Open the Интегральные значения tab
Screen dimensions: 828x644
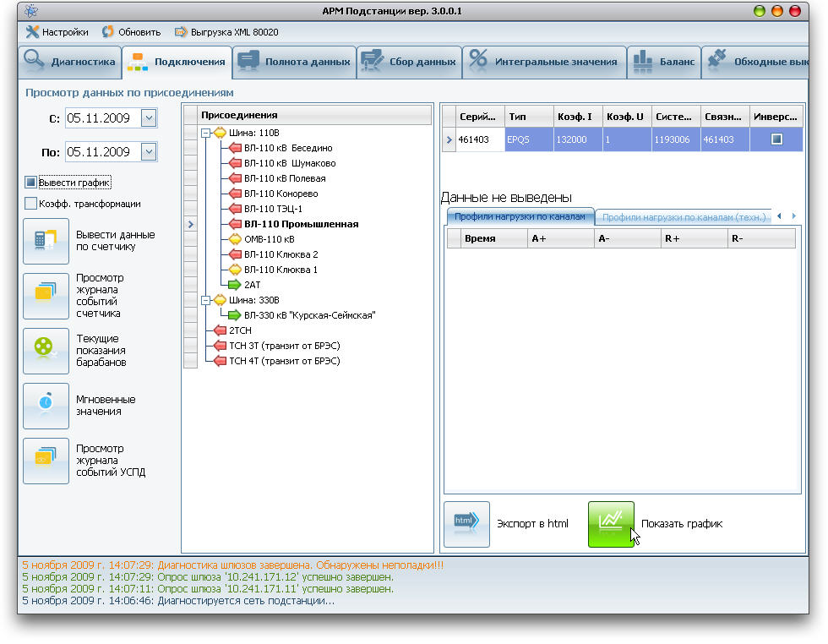tap(544, 62)
